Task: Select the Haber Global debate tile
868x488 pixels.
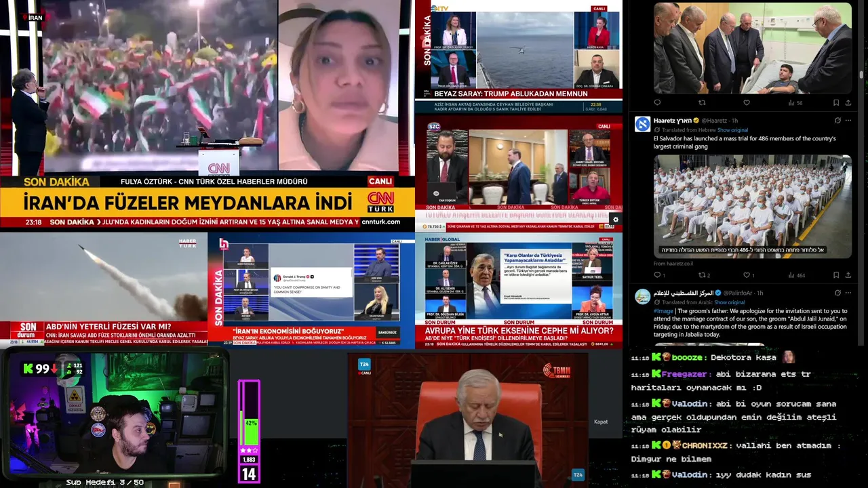Action: tap(519, 291)
